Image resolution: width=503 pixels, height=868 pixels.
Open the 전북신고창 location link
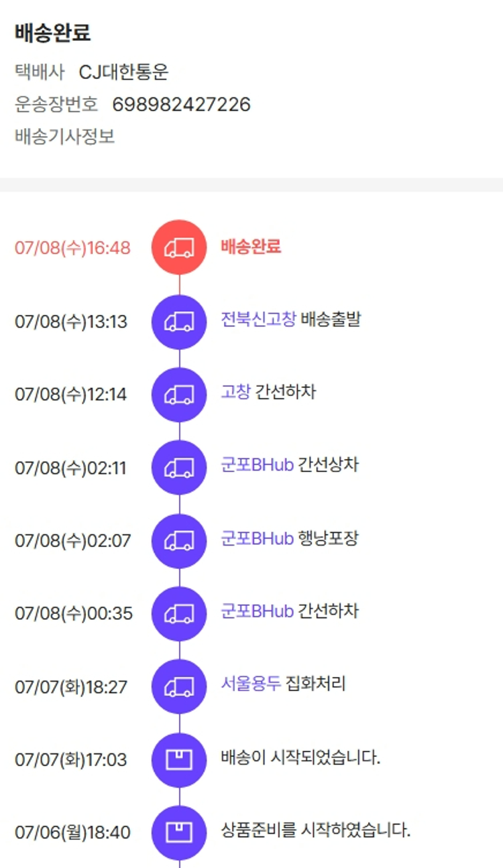258,319
